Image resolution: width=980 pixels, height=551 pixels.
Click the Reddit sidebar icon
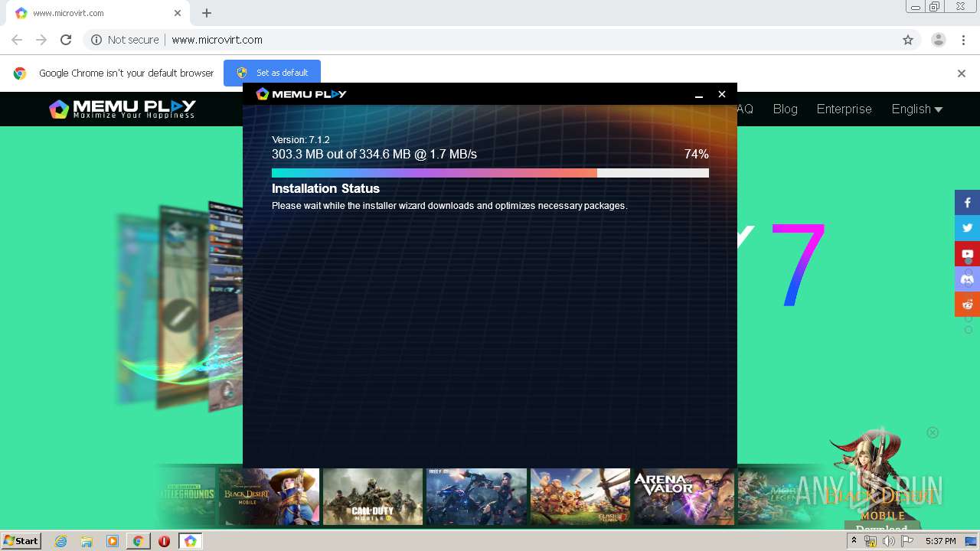click(967, 304)
